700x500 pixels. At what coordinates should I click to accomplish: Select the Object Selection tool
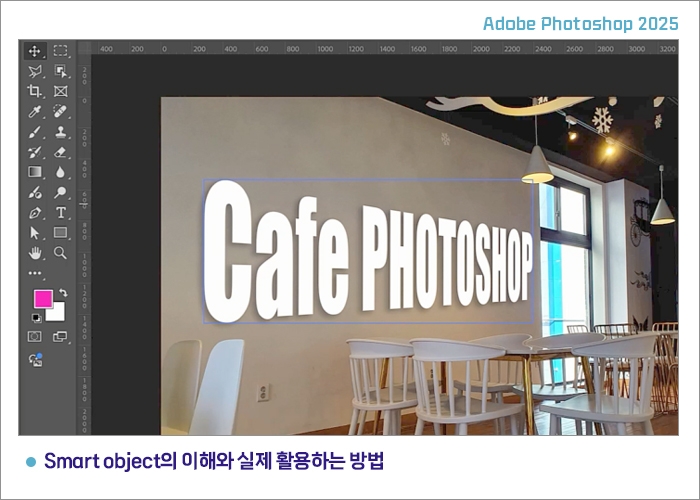(x=60, y=71)
